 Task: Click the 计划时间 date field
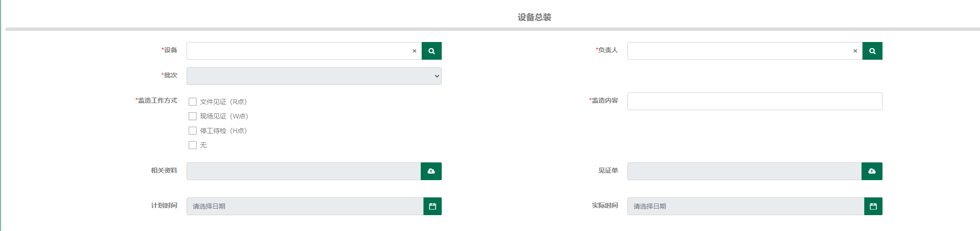305,206
